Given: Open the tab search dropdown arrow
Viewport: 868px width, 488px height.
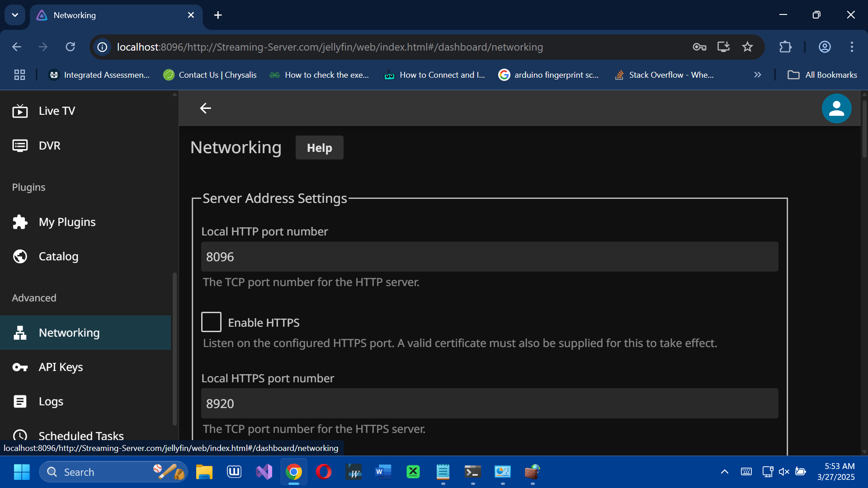Looking at the screenshot, I should [15, 15].
